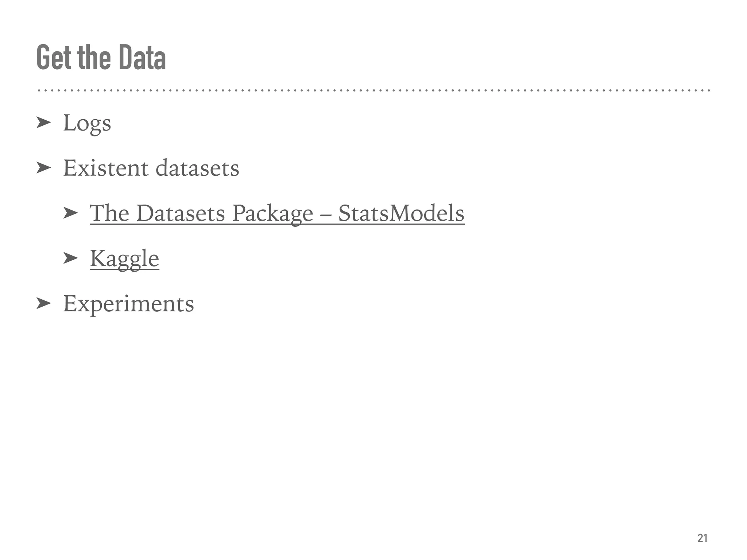Click the word Package in the link
Screen dimensions: 747x560
coord(272,214)
